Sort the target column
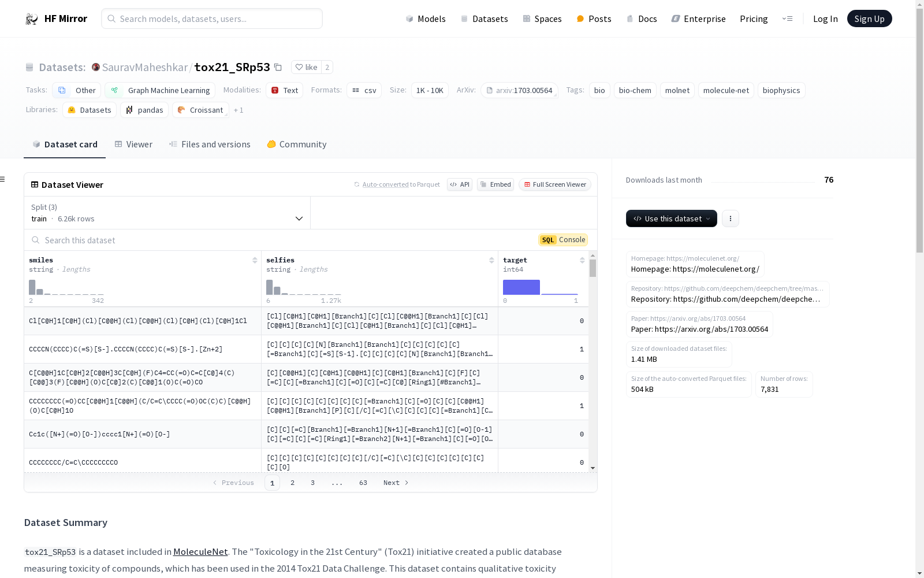The width and height of the screenshot is (924, 578). [x=582, y=260]
